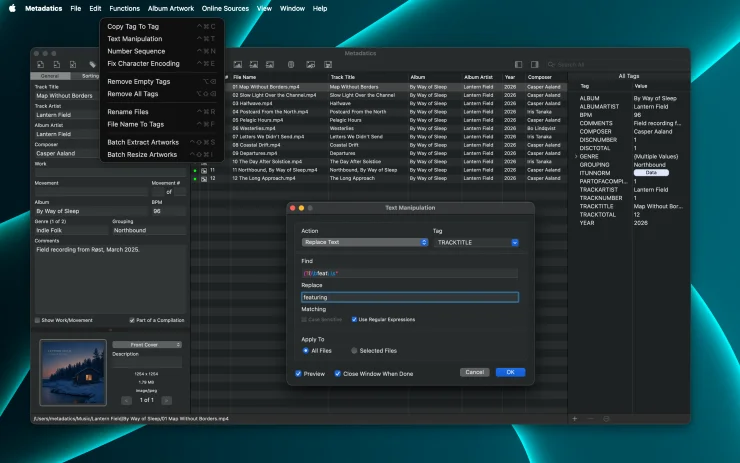This screenshot has width=740, height=463.
Task: Click the Find regex input field
Action: [410, 273]
